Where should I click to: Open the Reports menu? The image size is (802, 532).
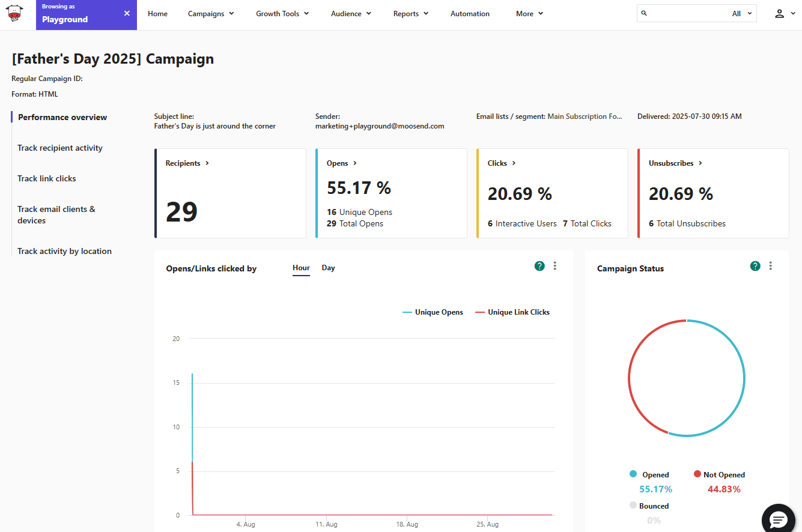410,13
